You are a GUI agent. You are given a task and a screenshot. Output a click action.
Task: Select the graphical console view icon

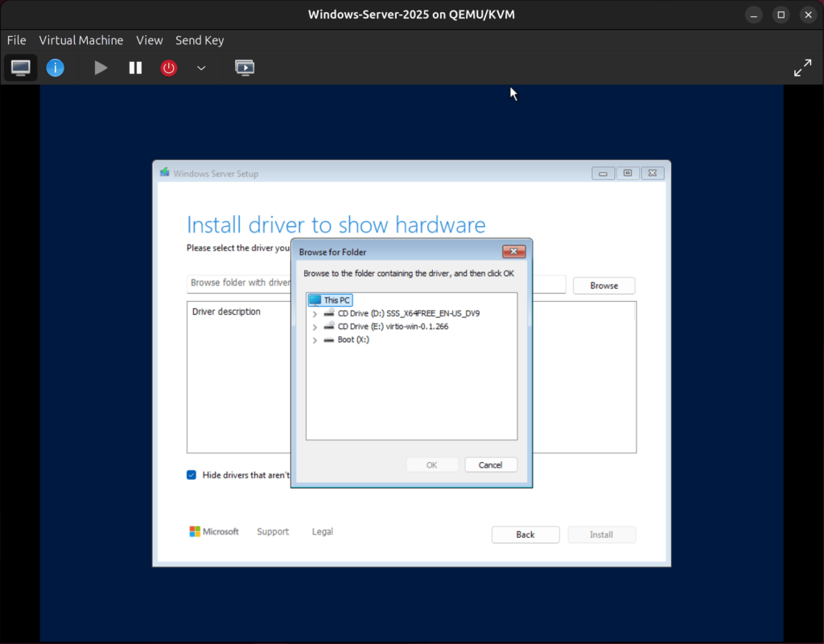point(20,68)
